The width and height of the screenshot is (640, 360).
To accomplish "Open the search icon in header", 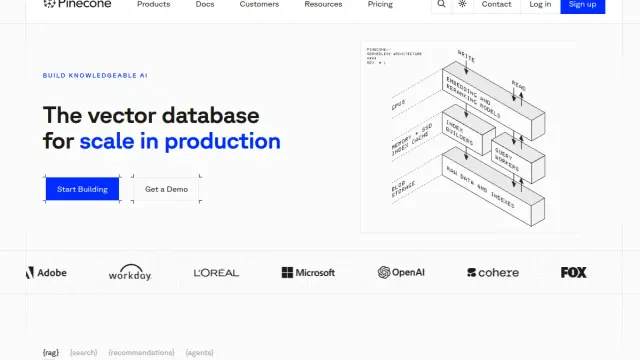I will coord(441,4).
